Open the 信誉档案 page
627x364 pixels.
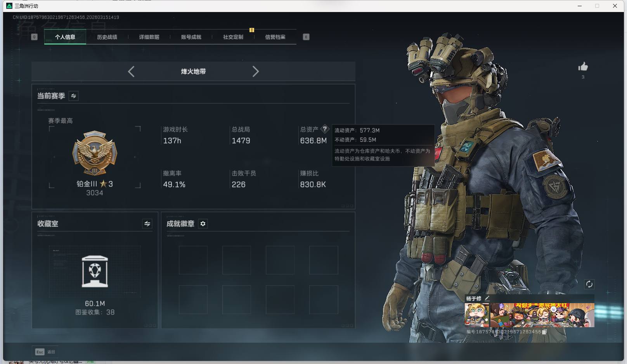pyautogui.click(x=275, y=37)
